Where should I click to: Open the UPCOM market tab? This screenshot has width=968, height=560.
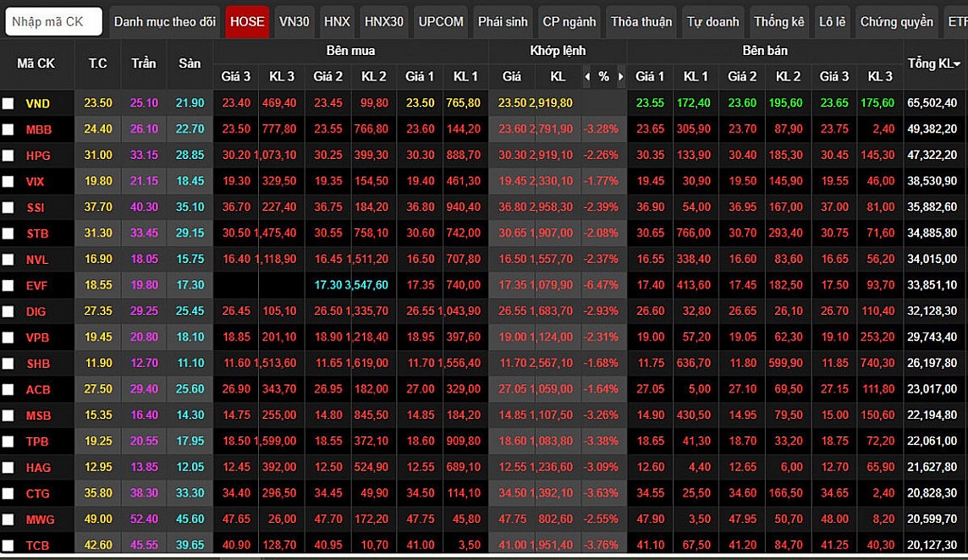[x=441, y=22]
